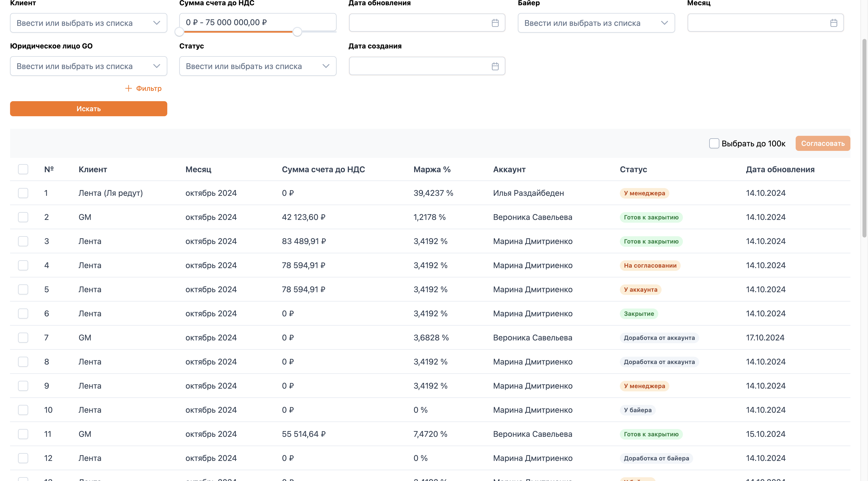The height and width of the screenshot is (481, 868).
Task: Click the Закрытие status badge
Action: 639,314
